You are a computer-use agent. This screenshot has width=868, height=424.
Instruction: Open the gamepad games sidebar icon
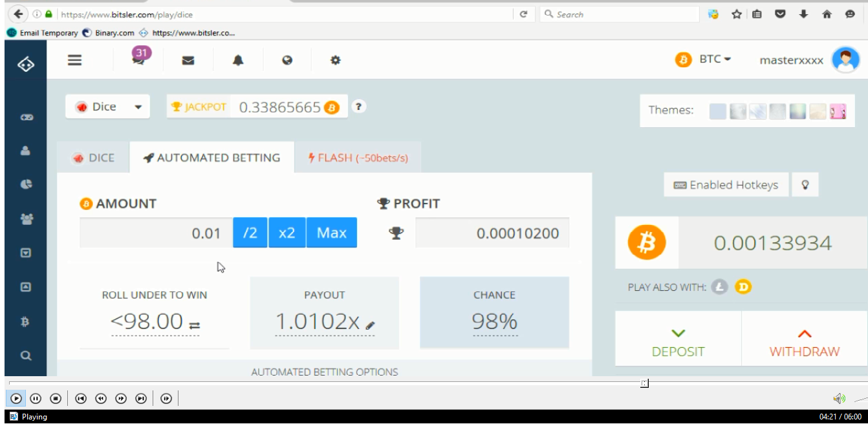point(26,117)
